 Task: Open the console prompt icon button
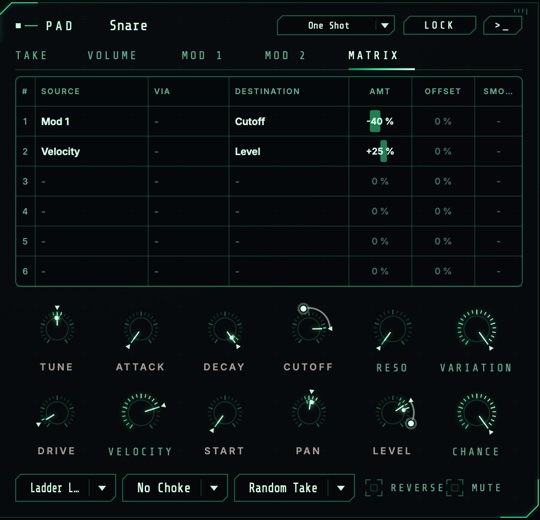tap(502, 25)
